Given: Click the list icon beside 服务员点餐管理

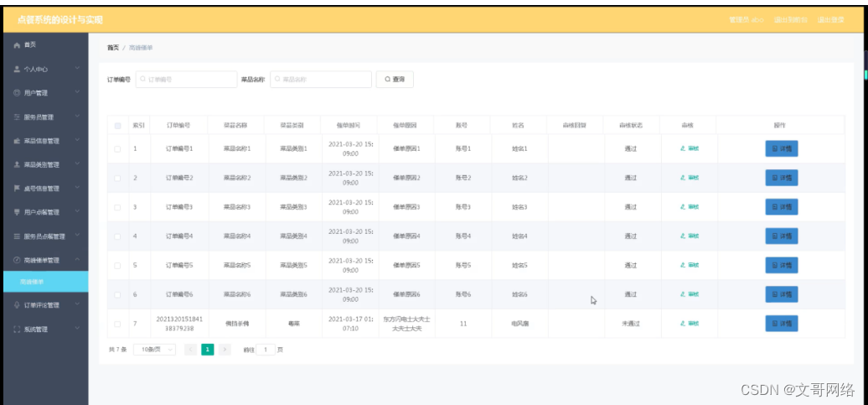Looking at the screenshot, I should [x=17, y=236].
